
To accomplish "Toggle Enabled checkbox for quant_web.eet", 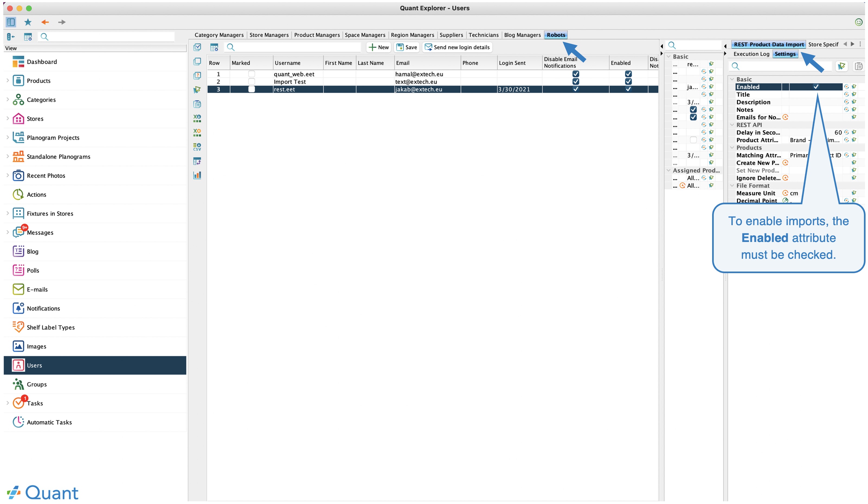I will tap(628, 74).
